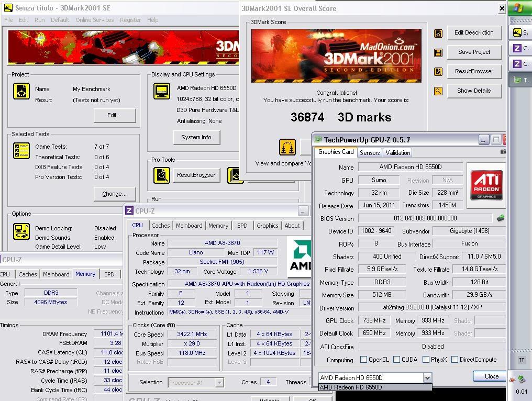The width and height of the screenshot is (532, 401).
Task: Click the BIOS Version field in GPU-Z
Action: click(x=425, y=218)
